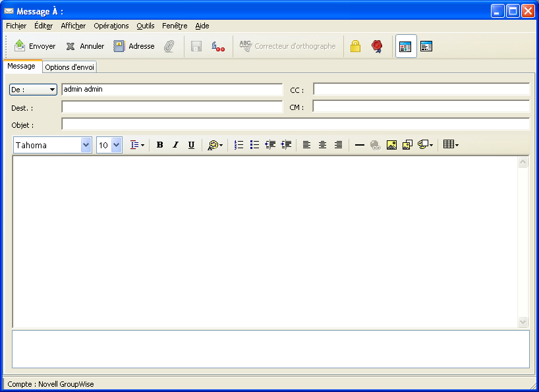This screenshot has width=539, height=392.
Task: Click the attachments pane below message body
Action: pyautogui.click(x=271, y=349)
